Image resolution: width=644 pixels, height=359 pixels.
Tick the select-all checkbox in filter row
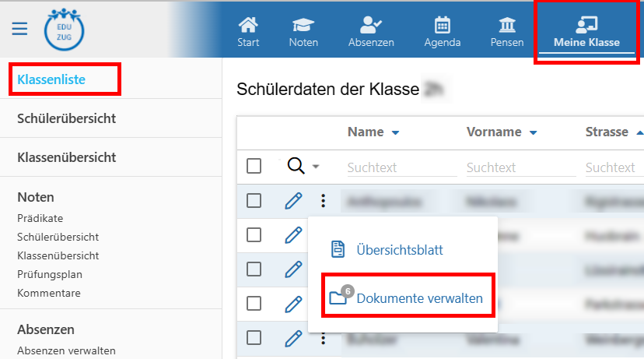254,166
